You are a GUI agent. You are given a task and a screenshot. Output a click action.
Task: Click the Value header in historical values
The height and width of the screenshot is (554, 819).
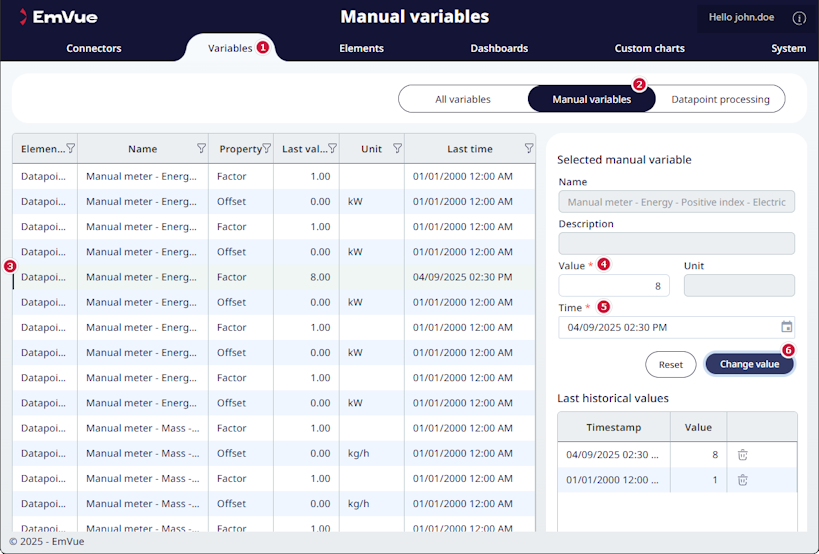point(698,427)
